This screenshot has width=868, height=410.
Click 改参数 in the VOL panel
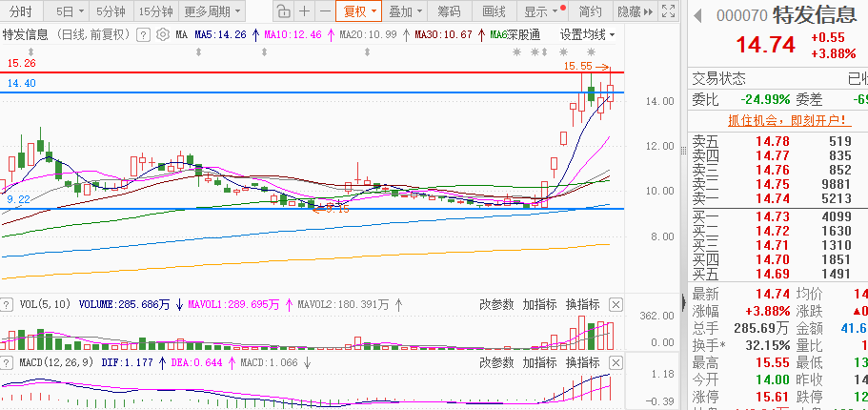496,304
